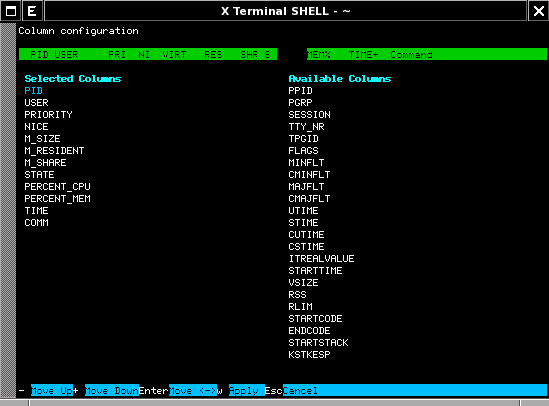
Task: Choose STARTSTACK from Available Columns
Action: click(x=319, y=342)
